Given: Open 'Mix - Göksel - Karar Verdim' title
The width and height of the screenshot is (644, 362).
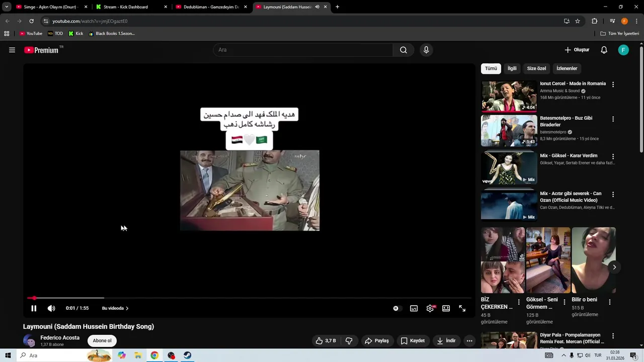Looking at the screenshot, I should (x=569, y=156).
